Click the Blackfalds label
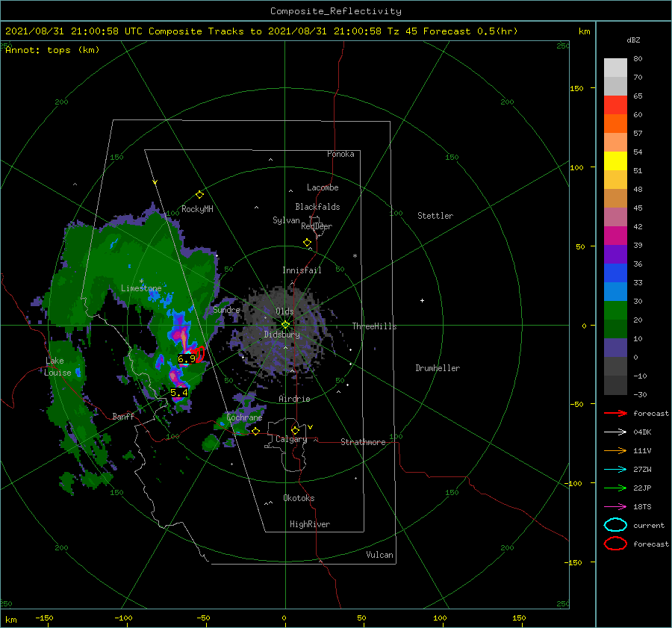Screen dimensions: 672x628 (317, 207)
